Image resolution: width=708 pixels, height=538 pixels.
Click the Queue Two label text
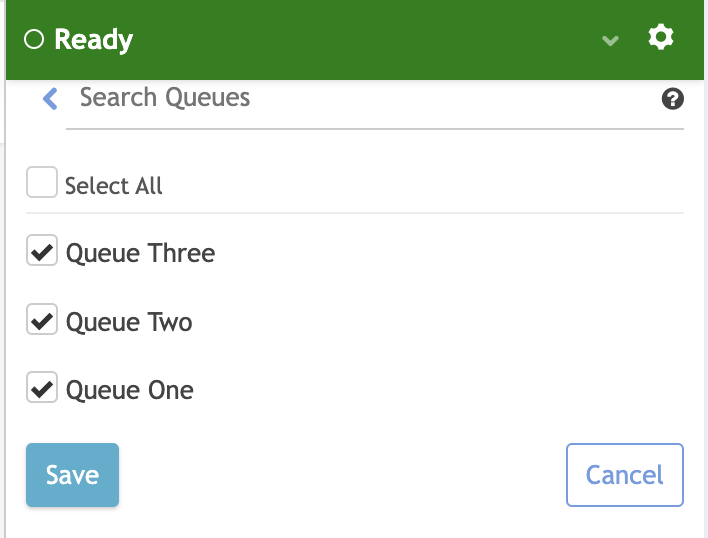coord(129,322)
